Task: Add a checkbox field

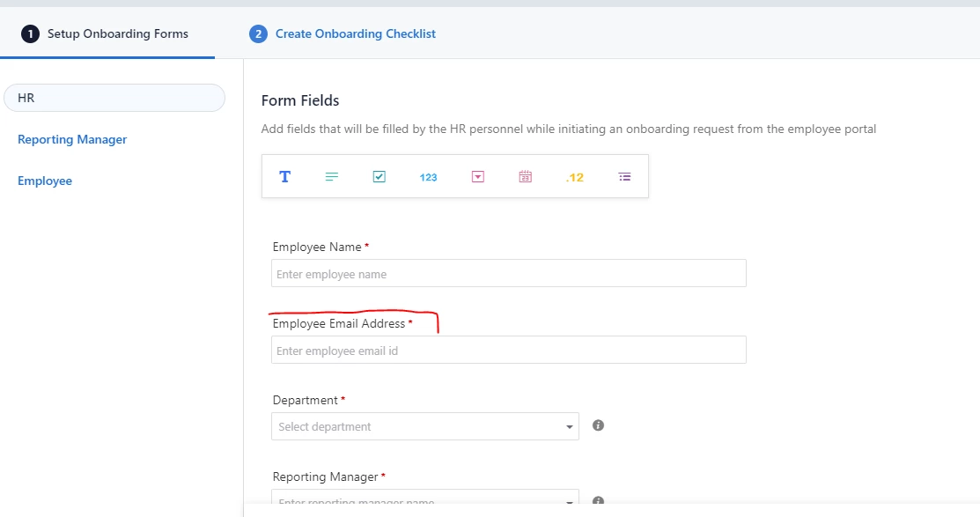Action: tap(379, 177)
